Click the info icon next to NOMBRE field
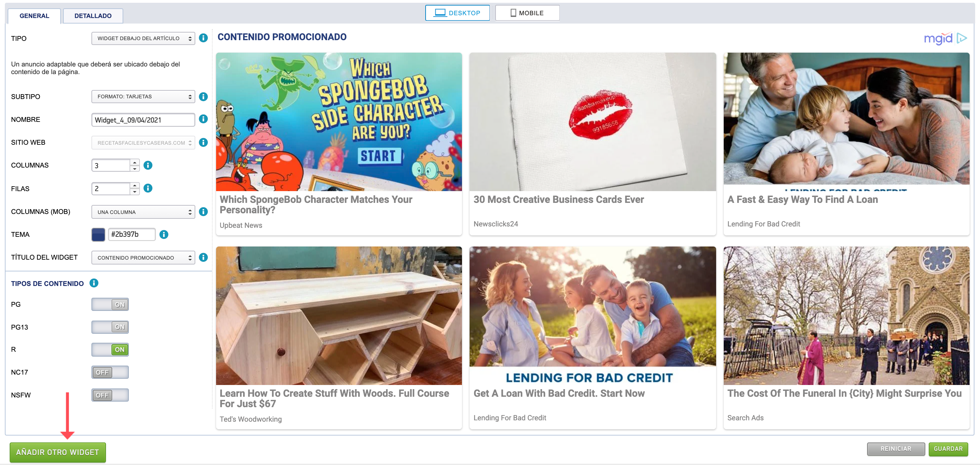 pyautogui.click(x=203, y=119)
